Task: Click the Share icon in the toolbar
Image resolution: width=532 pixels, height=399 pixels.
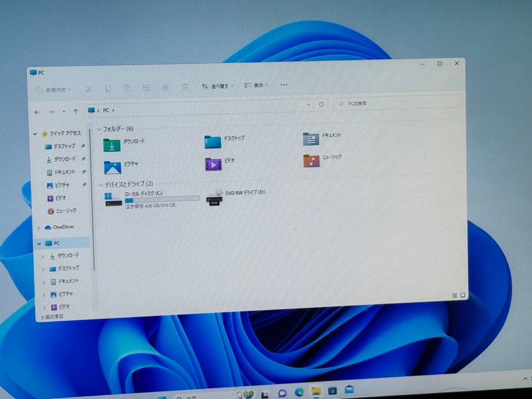Action: tap(166, 88)
